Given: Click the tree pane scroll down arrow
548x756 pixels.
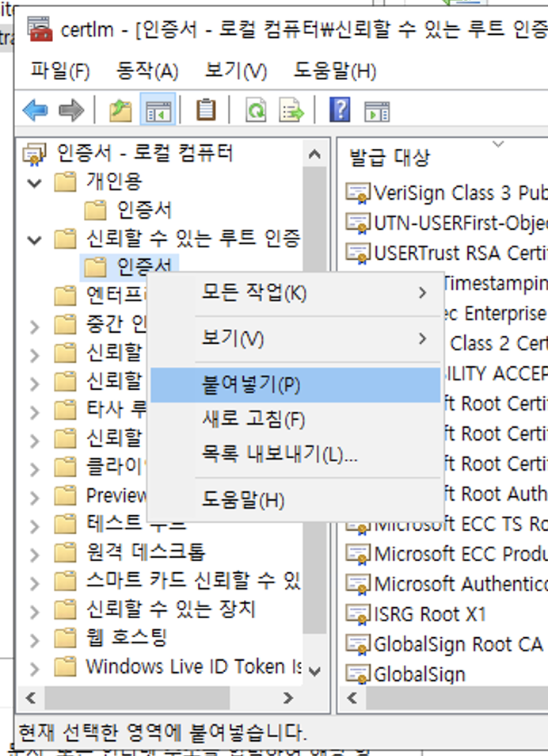Looking at the screenshot, I should (314, 671).
